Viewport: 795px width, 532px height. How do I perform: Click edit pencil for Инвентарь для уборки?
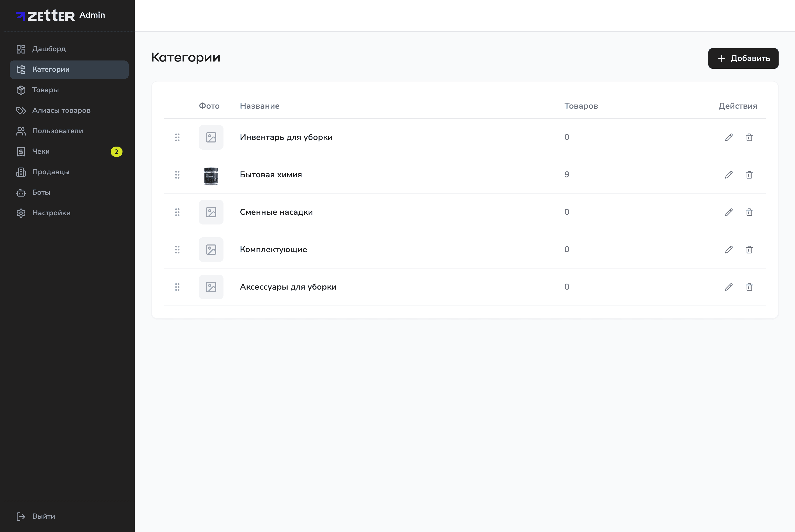click(729, 137)
